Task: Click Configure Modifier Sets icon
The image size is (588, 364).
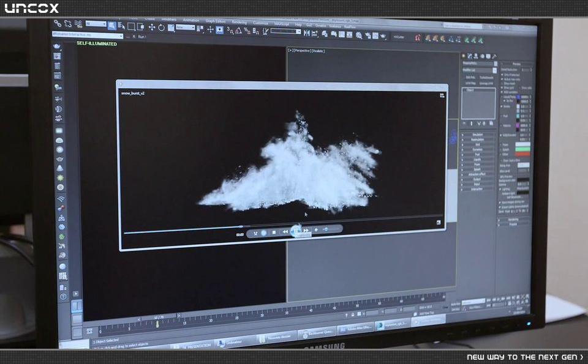Action: coord(491,123)
